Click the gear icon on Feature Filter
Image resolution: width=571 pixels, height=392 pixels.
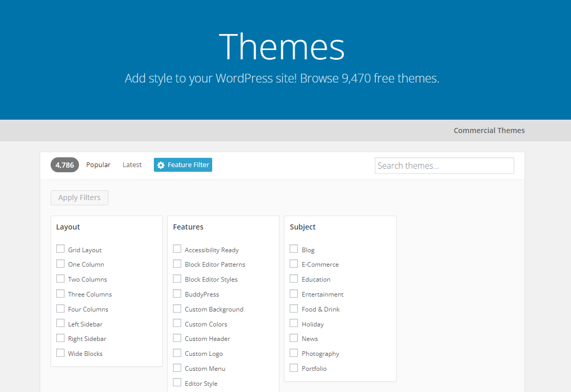click(162, 165)
